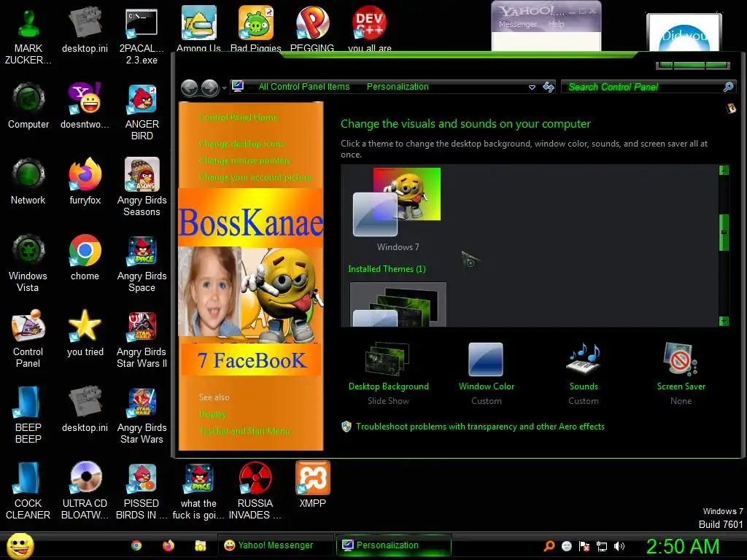Open the Among Us desktop shortcut
This screenshot has width=747, height=560.
click(198, 28)
